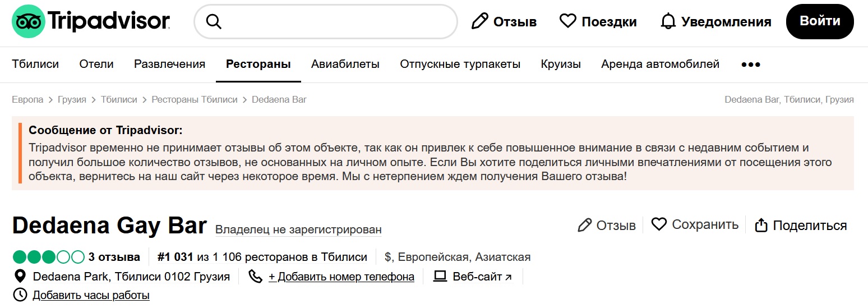The width and height of the screenshot is (868, 308).
Task: Click the bell icon for Уведомления
Action: pyautogui.click(x=668, y=22)
